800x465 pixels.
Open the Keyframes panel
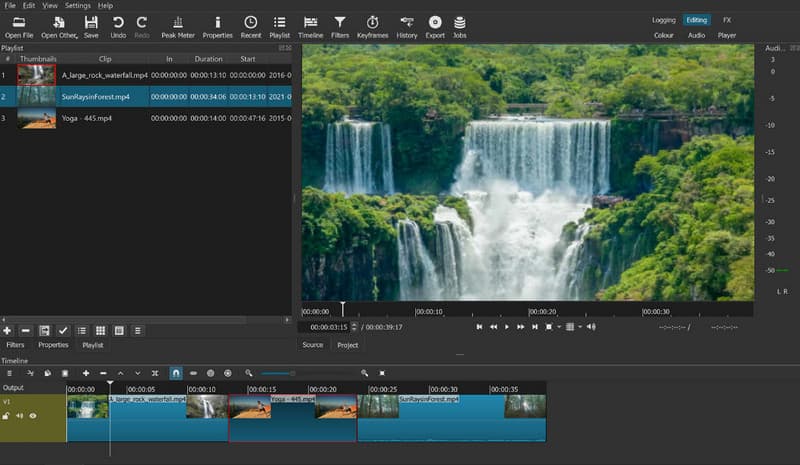[x=372, y=27]
